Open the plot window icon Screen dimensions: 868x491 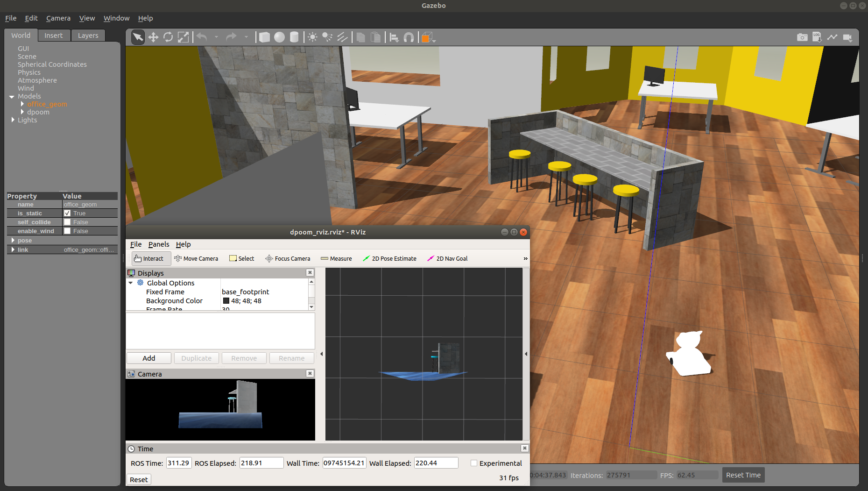832,37
